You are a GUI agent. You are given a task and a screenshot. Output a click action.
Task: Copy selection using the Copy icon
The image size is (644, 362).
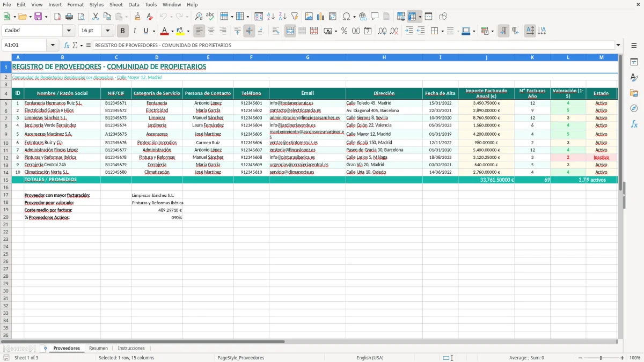click(x=107, y=17)
